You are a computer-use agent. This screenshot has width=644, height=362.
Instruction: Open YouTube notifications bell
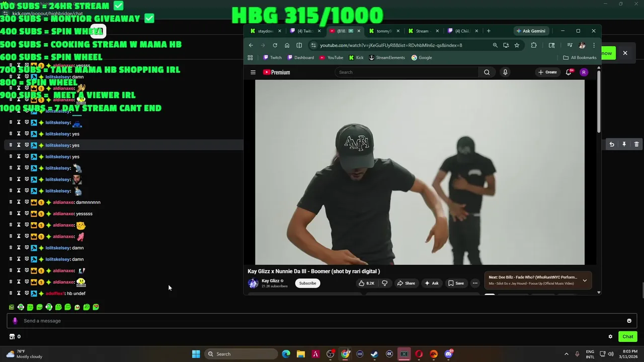(x=569, y=72)
